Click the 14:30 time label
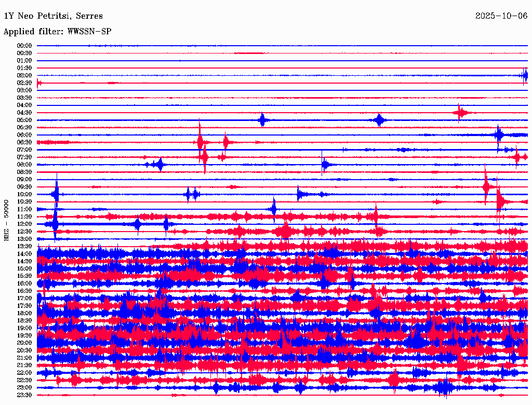 pyautogui.click(x=24, y=262)
